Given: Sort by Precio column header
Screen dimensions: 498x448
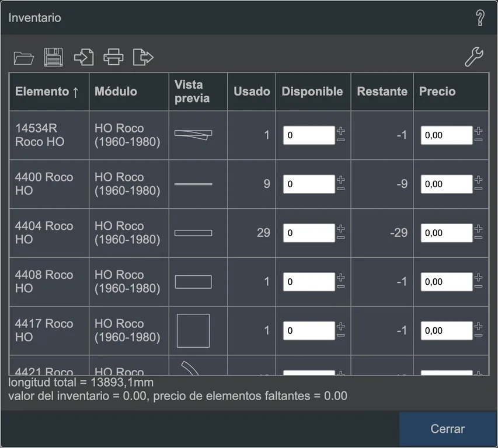Looking at the screenshot, I should pyautogui.click(x=451, y=92).
